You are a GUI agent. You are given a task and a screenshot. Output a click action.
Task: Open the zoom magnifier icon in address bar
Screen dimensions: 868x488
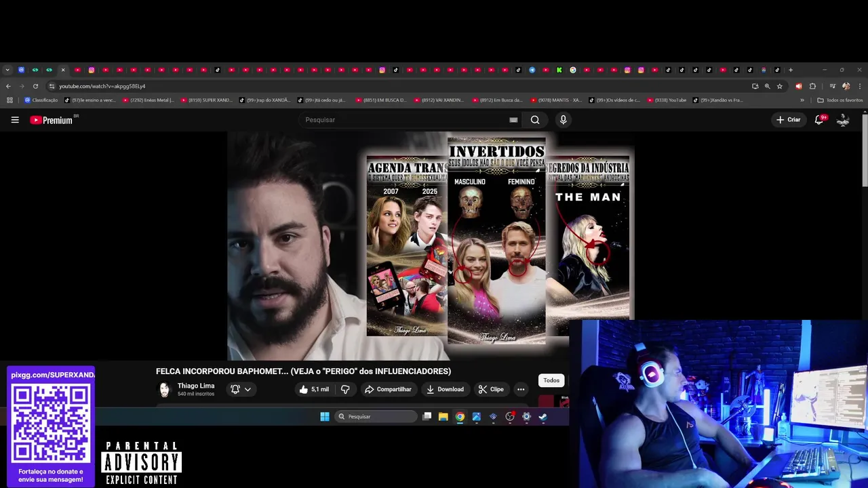coord(768,86)
